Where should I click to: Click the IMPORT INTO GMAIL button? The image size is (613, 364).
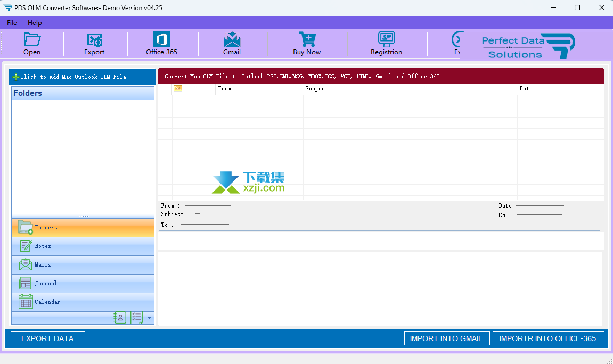click(x=446, y=338)
